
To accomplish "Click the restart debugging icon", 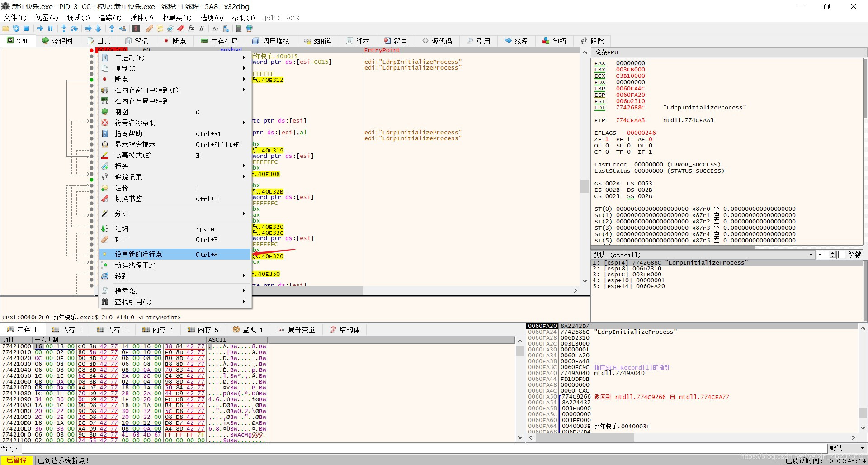I will point(16,28).
